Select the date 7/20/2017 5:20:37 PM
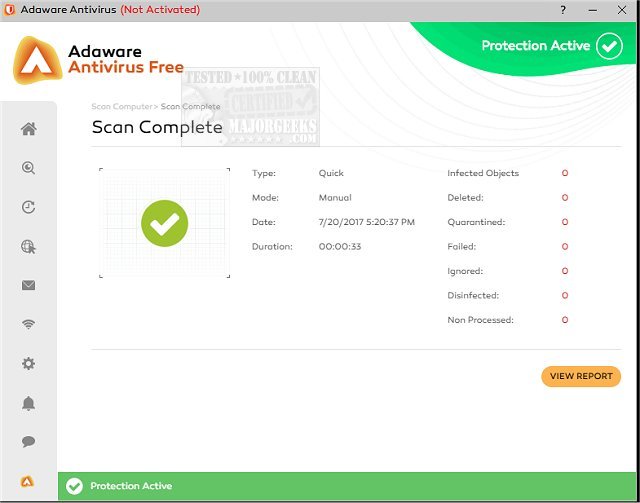 tap(367, 222)
